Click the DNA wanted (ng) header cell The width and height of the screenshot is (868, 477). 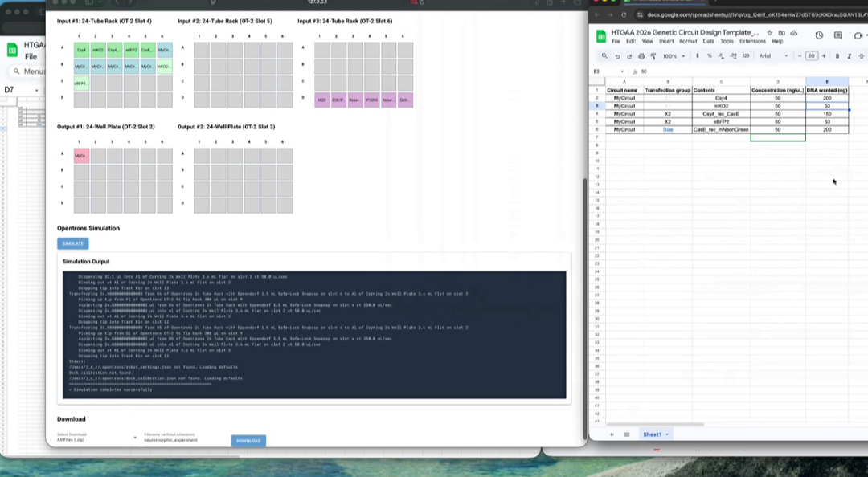tap(827, 90)
